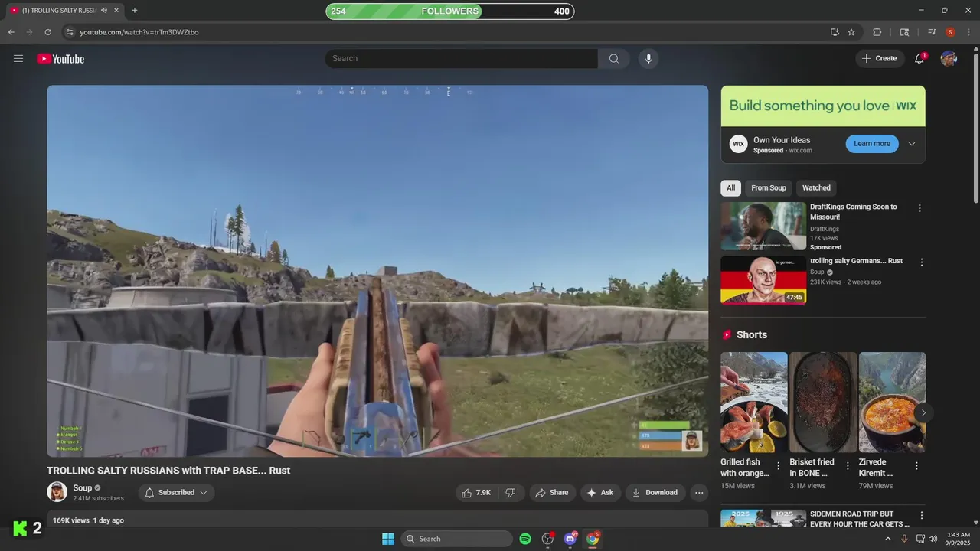
Task: Click the browser address bar URL
Action: coord(139,32)
